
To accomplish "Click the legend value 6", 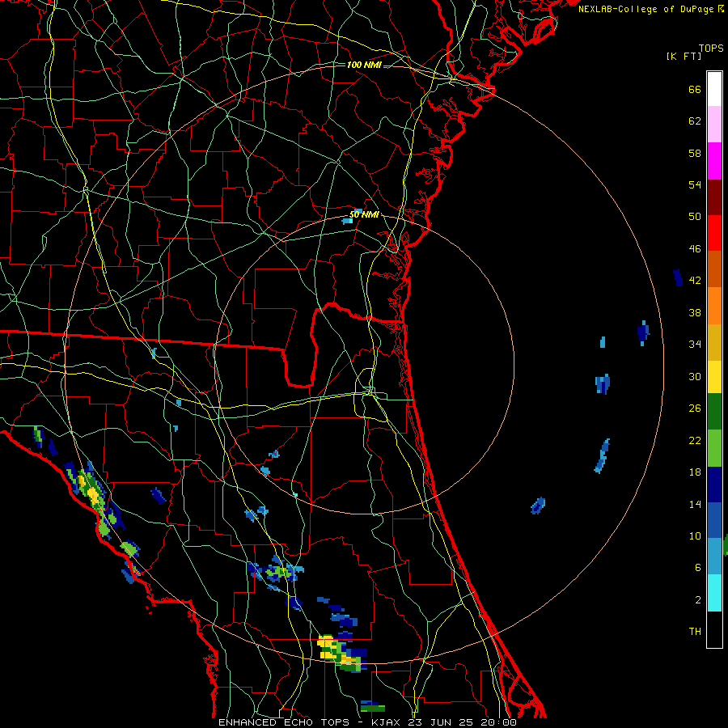I will pos(698,568).
